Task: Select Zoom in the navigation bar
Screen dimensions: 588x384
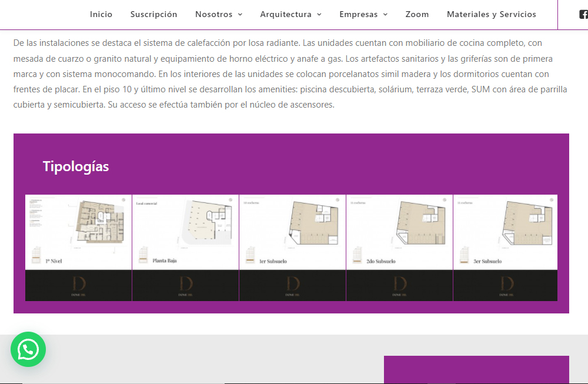Action: [x=417, y=14]
